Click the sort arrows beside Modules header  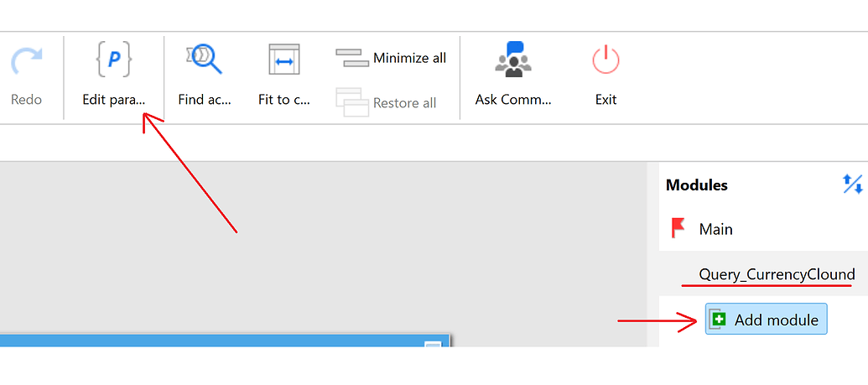(x=853, y=184)
